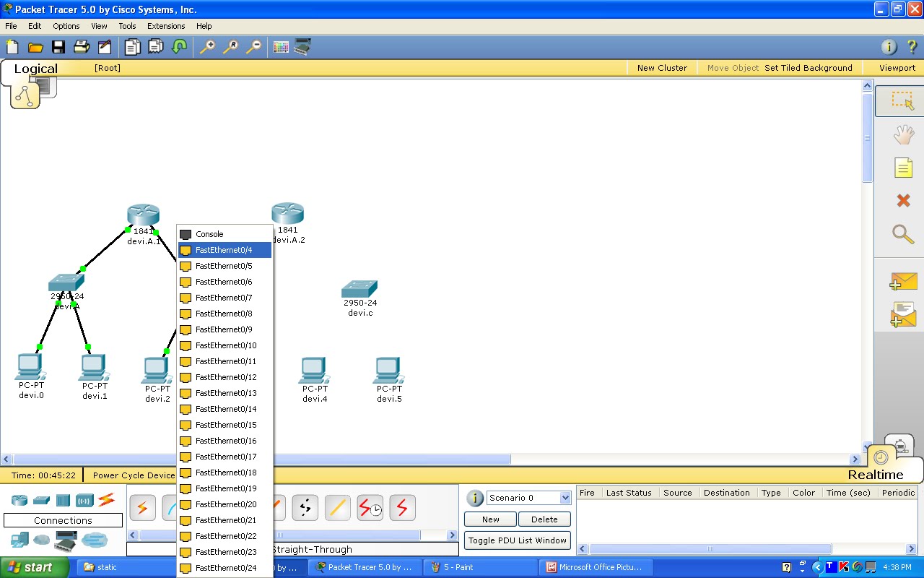Select Switches device category
Viewport: 924px width, 578px height.
pos(41,501)
